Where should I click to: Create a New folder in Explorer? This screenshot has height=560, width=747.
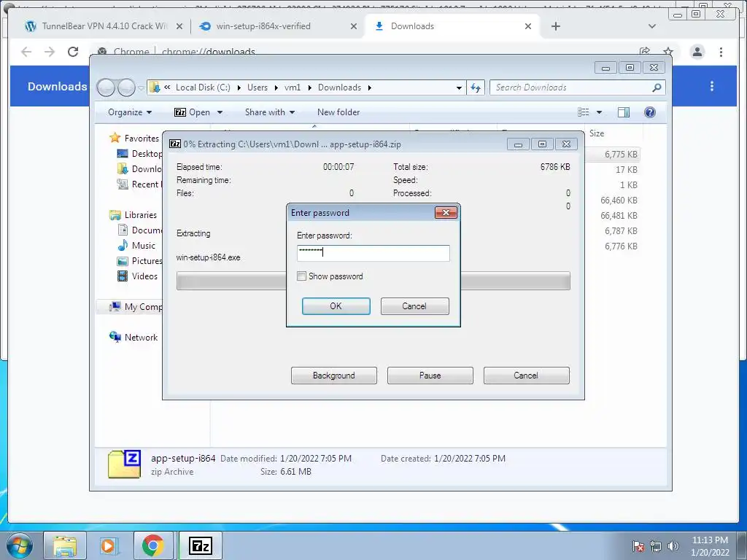coord(338,112)
